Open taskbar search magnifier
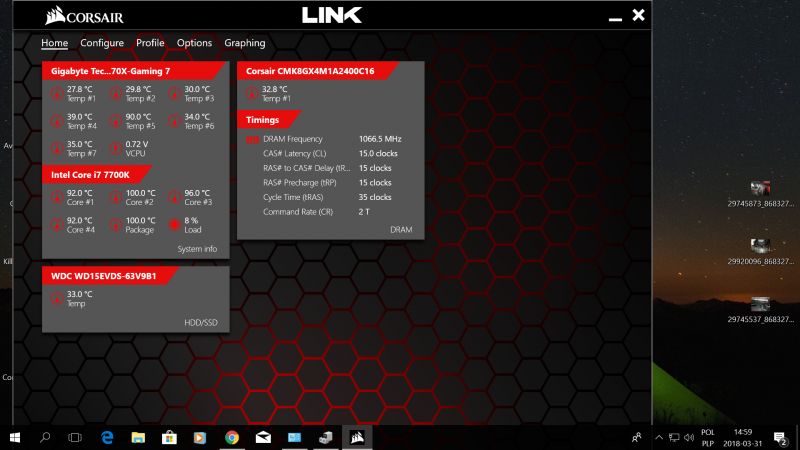The width and height of the screenshot is (800, 450). point(45,437)
